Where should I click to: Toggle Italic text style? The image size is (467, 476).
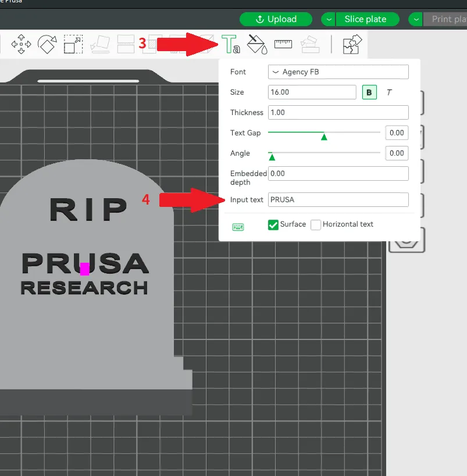[x=389, y=92]
